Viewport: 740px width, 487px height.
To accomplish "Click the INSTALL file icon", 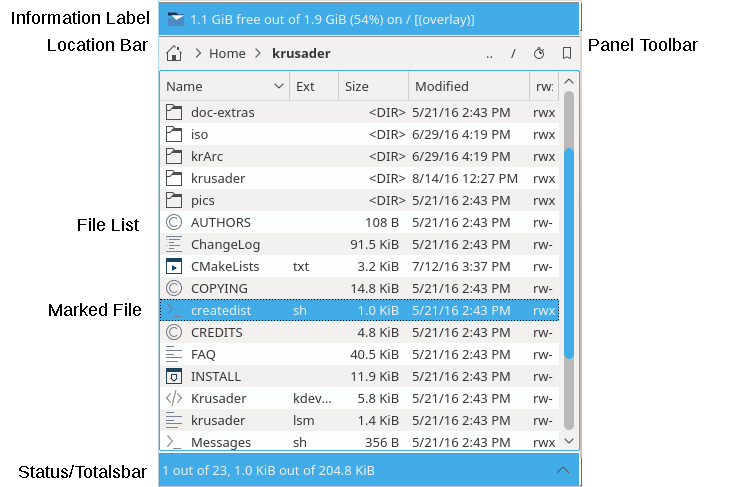I will [x=174, y=376].
